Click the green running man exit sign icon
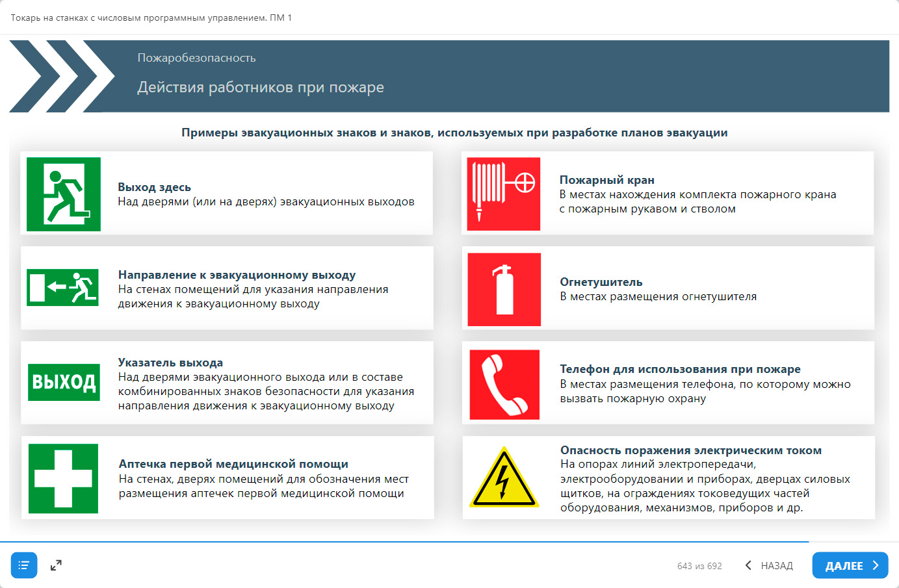The width and height of the screenshot is (899, 588). 64,194
